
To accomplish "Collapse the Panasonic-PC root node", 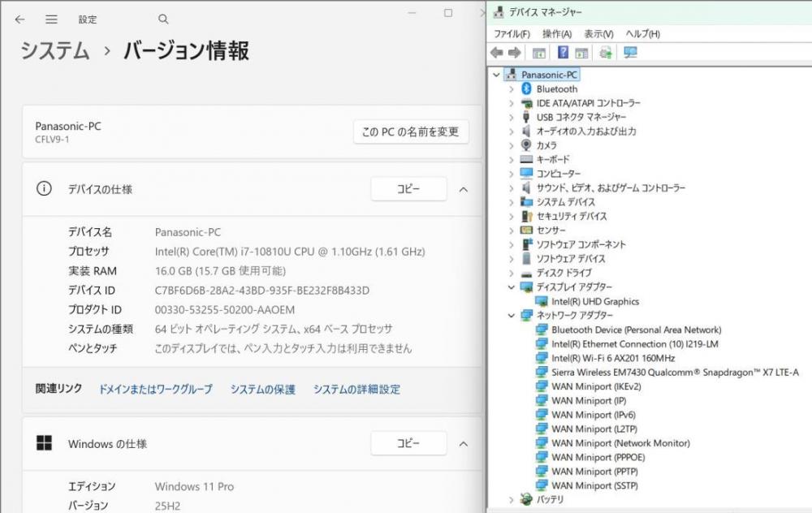I will tap(497, 75).
